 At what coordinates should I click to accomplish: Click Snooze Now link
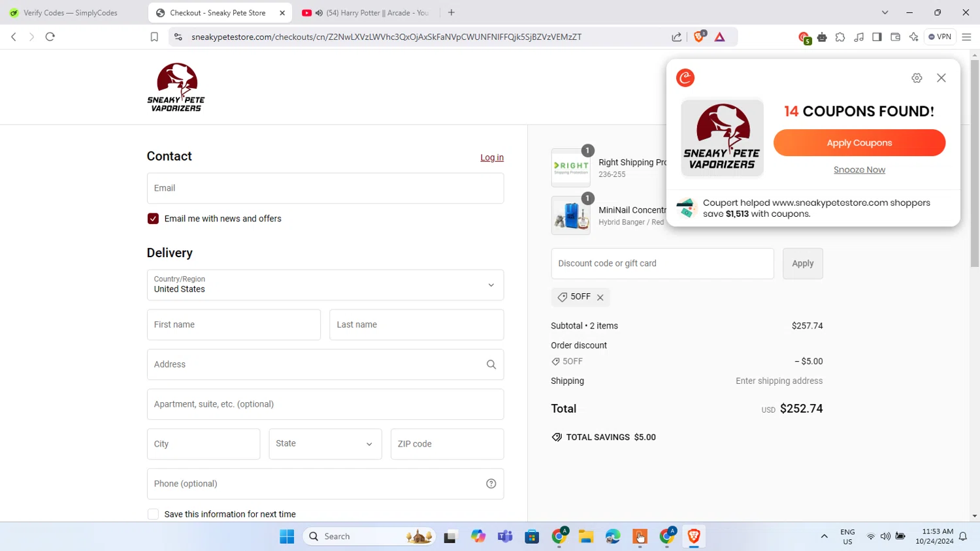click(x=859, y=170)
